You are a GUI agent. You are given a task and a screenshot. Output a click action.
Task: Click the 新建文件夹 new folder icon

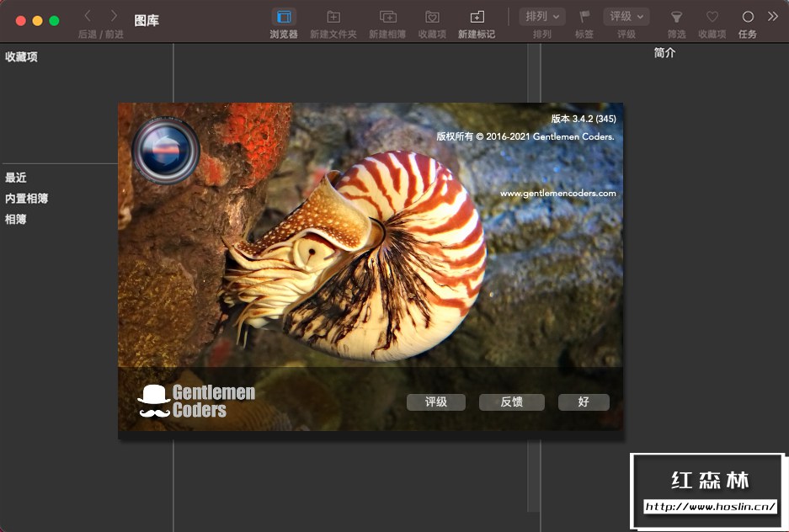pyautogui.click(x=333, y=17)
